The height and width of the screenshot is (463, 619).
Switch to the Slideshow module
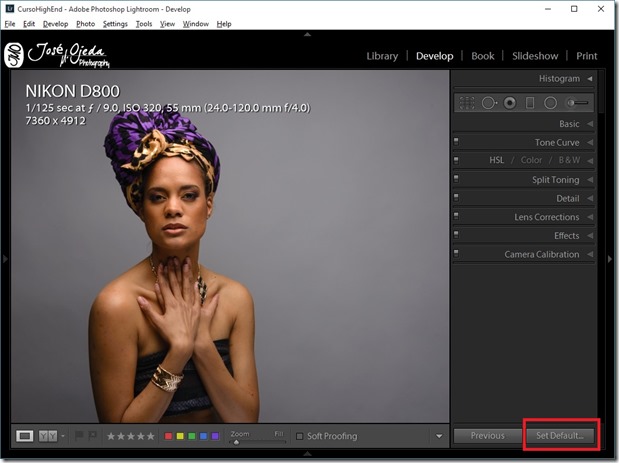pyautogui.click(x=535, y=56)
